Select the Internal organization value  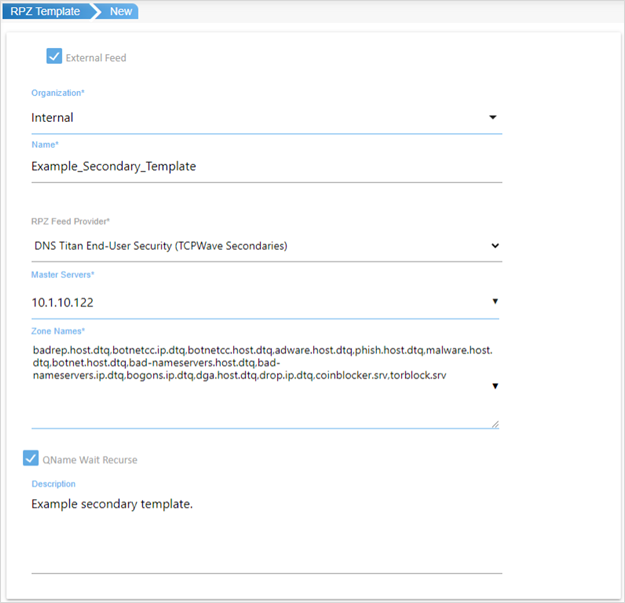coord(52,118)
